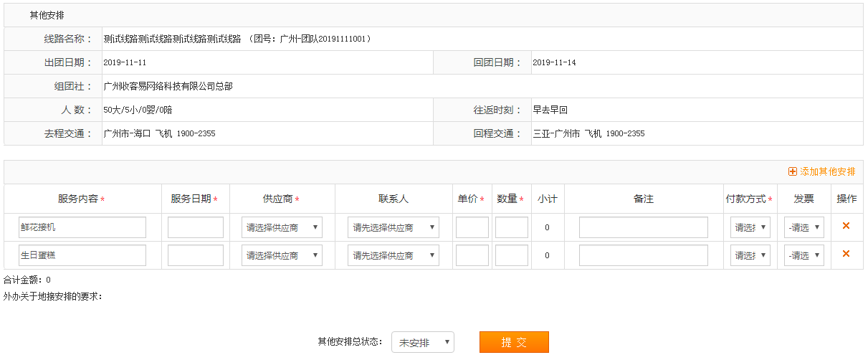Open the 发票 dropdown in the 鲜花接机 row

pos(803,227)
